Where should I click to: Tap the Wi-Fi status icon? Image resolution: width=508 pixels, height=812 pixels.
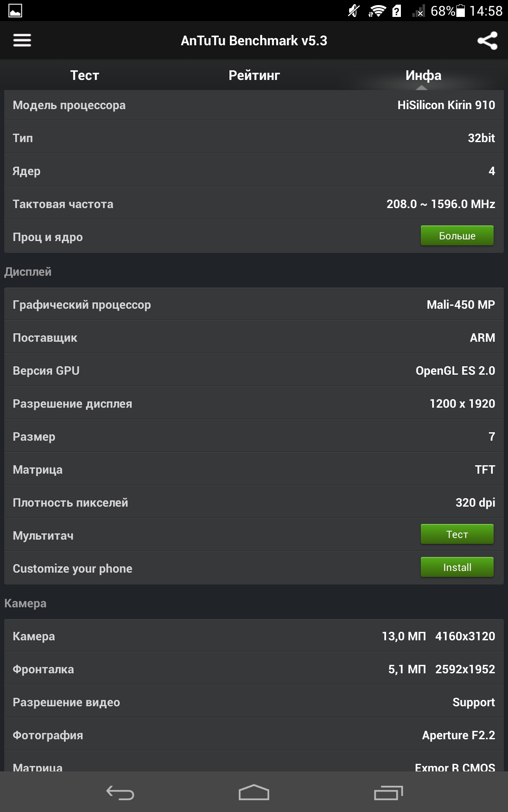click(x=376, y=11)
